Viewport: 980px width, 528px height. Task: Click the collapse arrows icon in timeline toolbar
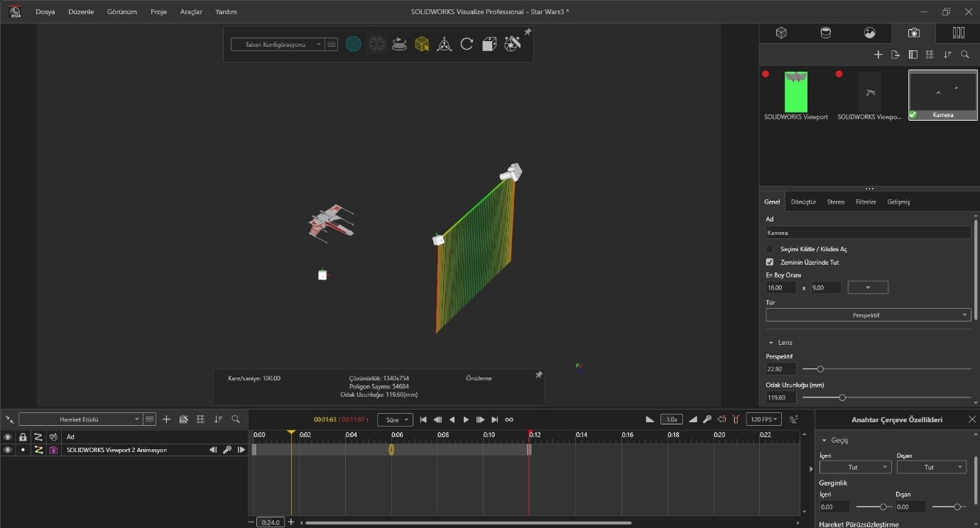[x=9, y=419]
